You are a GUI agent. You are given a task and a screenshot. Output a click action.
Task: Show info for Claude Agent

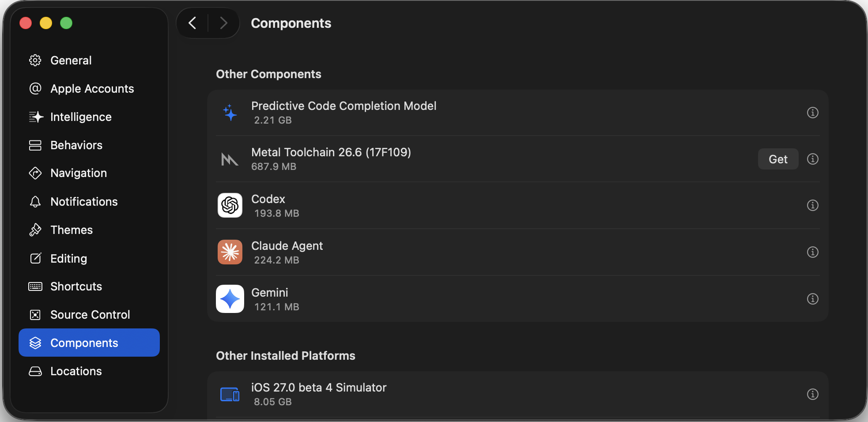coord(812,252)
